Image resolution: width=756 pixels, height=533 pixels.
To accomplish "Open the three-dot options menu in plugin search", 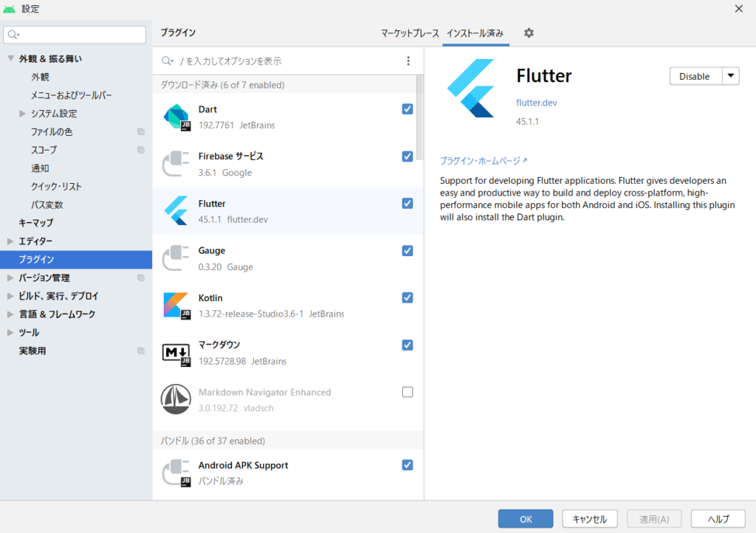I will pos(408,61).
